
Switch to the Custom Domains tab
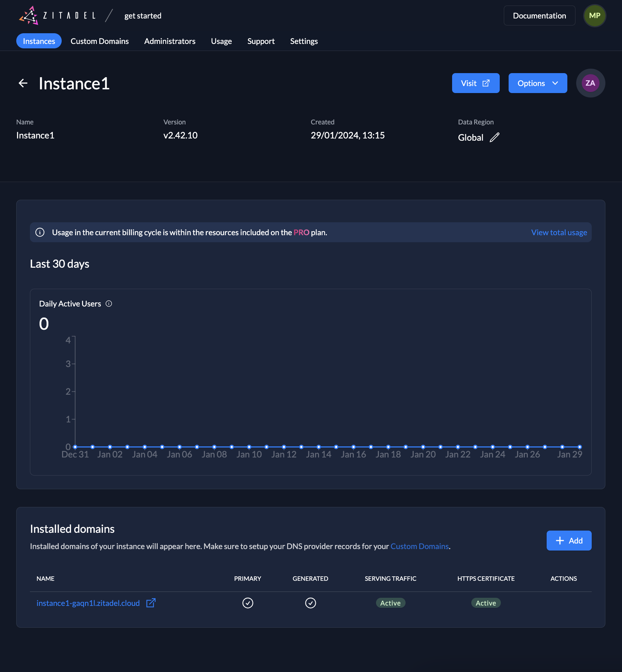[99, 41]
